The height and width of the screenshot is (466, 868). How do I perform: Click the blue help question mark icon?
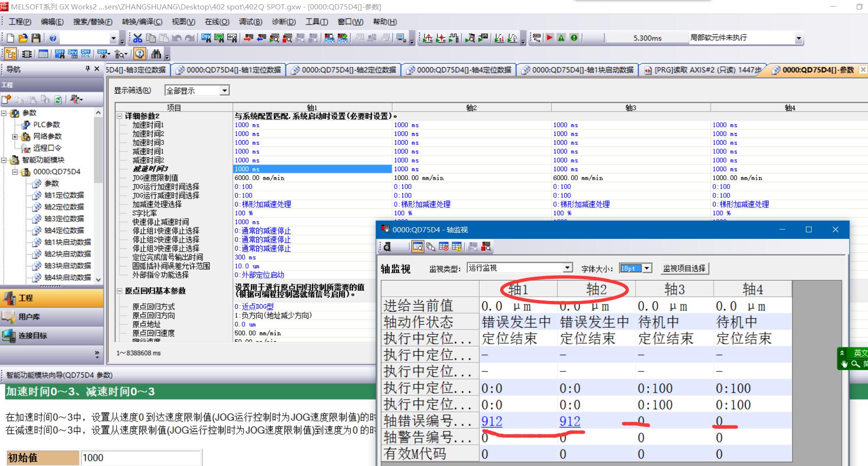(x=53, y=38)
